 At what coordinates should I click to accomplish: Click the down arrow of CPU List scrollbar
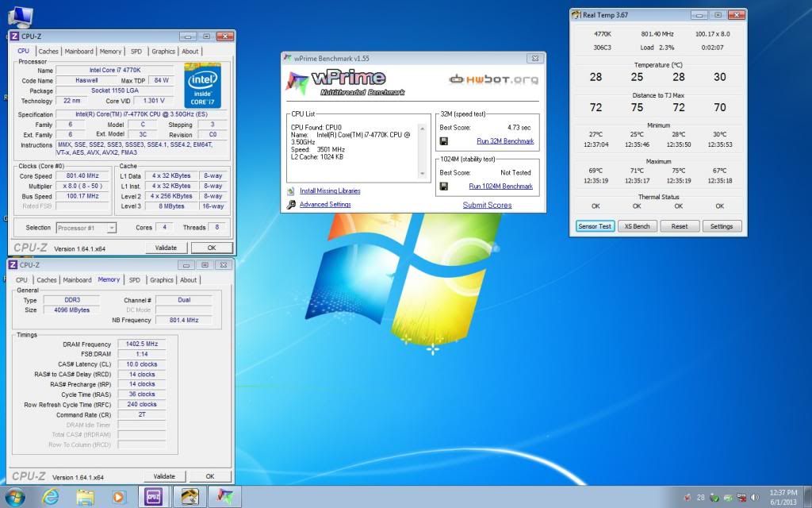coord(423,174)
